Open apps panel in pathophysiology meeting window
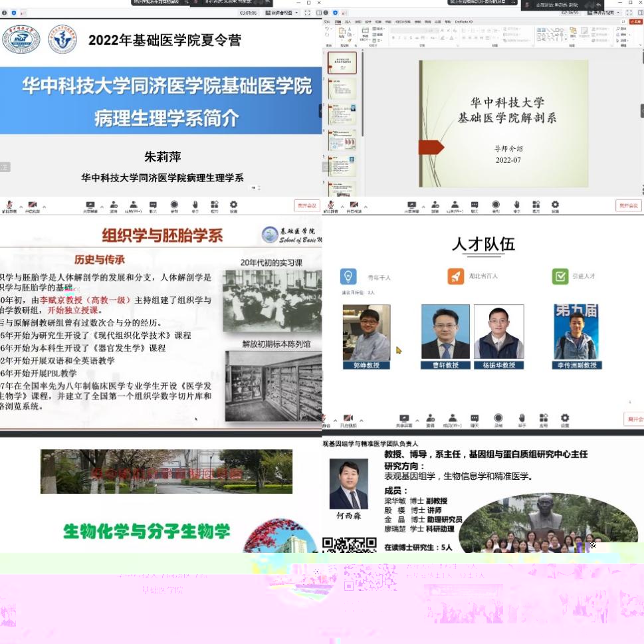The width and height of the screenshot is (644, 644). click(215, 207)
